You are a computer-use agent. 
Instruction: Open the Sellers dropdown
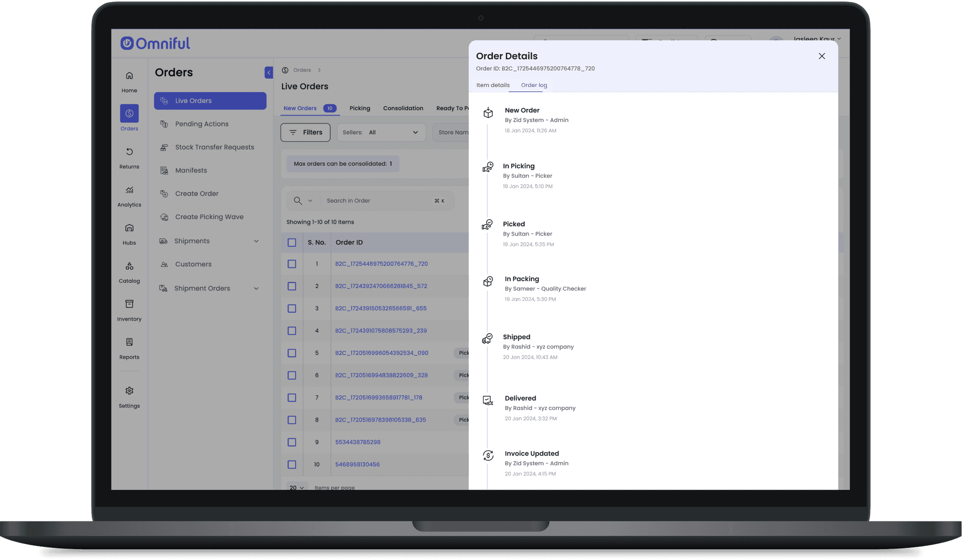[x=381, y=132]
